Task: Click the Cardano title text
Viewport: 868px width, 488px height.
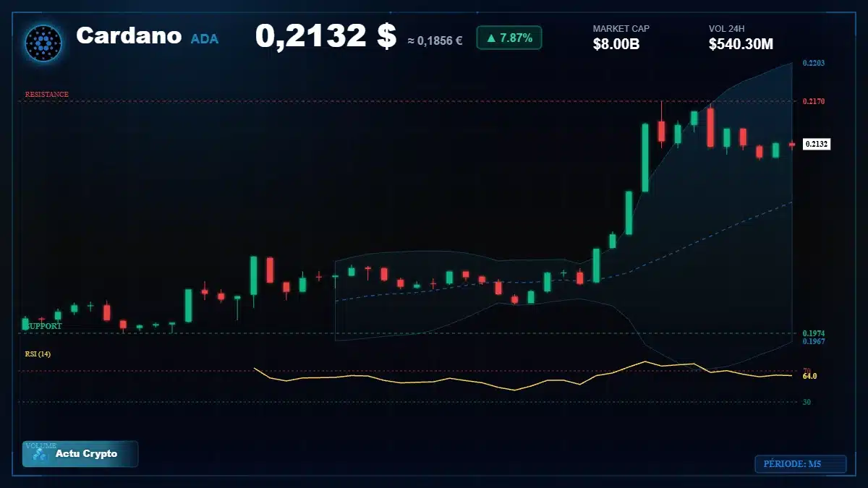Action: point(129,35)
